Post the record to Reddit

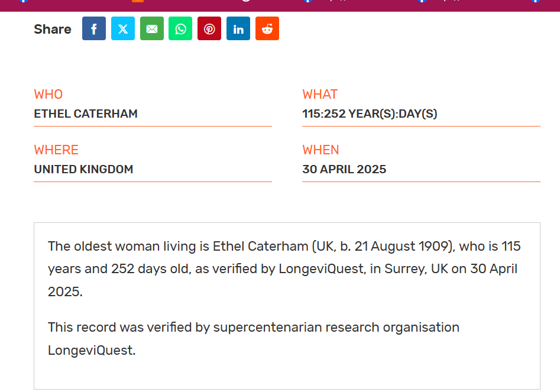click(x=267, y=28)
